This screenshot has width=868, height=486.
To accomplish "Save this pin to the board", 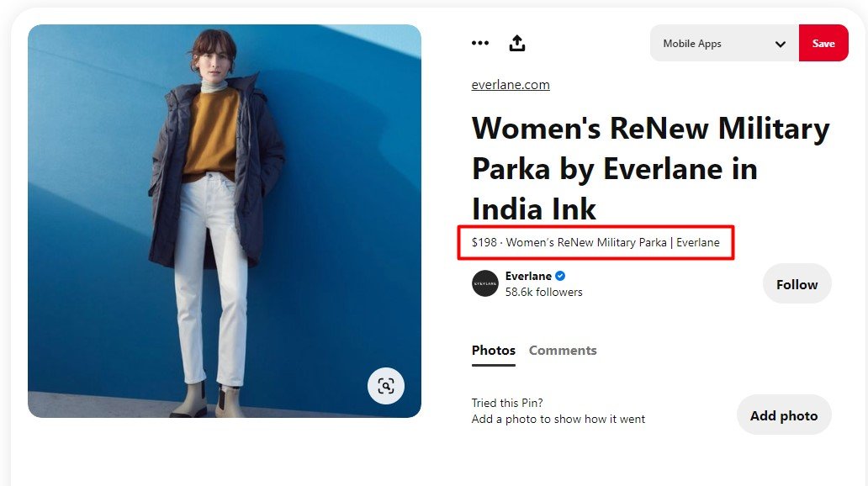I will (823, 43).
